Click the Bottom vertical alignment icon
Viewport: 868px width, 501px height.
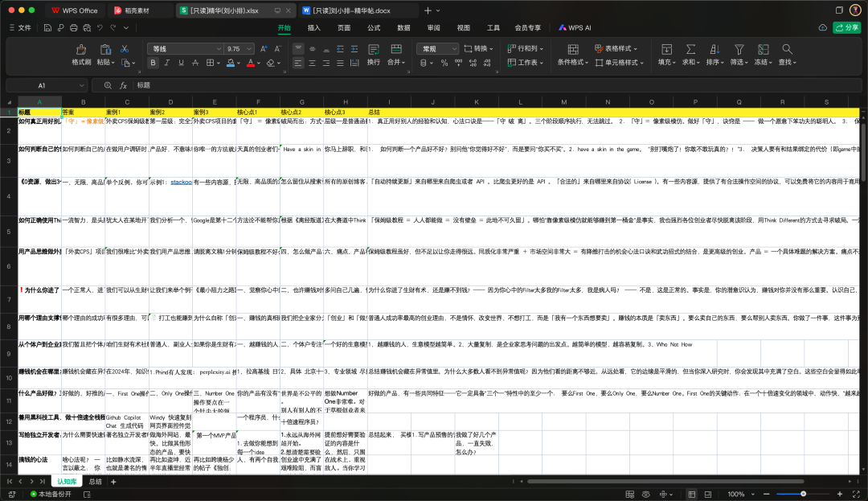click(326, 49)
